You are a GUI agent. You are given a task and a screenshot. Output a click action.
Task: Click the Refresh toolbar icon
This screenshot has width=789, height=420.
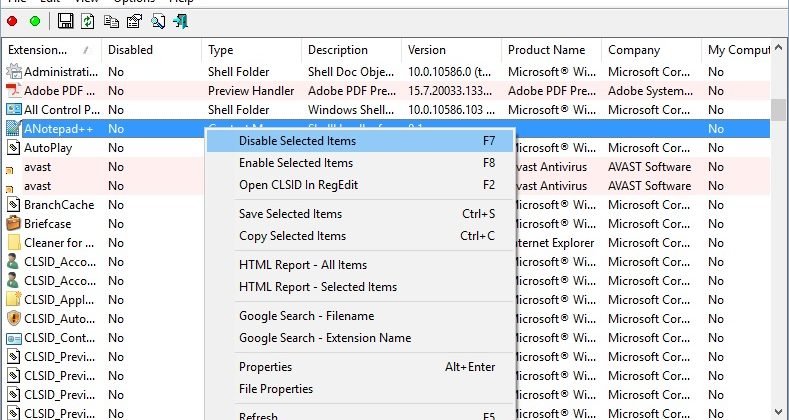point(88,20)
